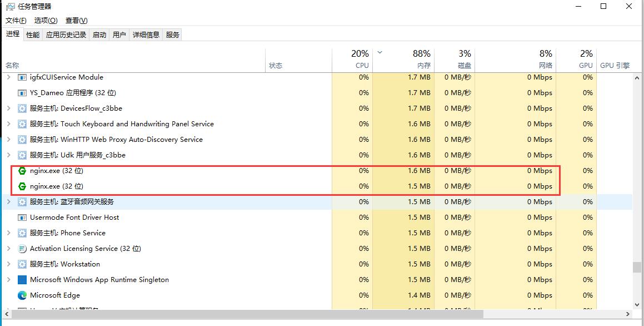The height and width of the screenshot is (326, 644).
Task: Expand the 服务主机: DevicesFlow_c3bbe group
Action: (8, 108)
